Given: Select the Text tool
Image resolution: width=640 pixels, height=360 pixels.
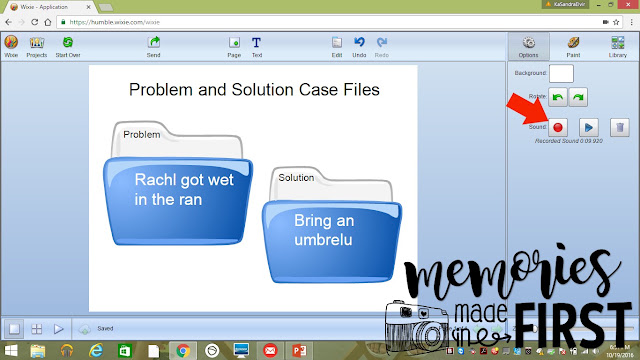Looking at the screenshot, I should [256, 47].
